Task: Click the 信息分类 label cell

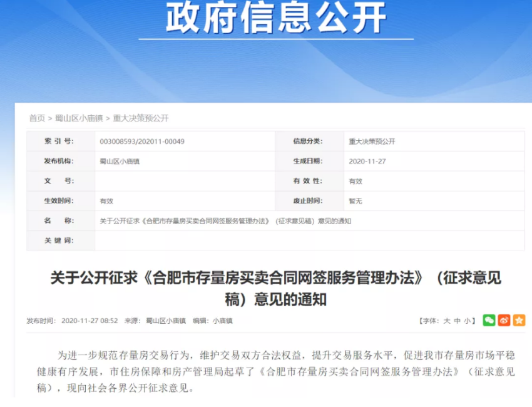Action: tap(309, 142)
